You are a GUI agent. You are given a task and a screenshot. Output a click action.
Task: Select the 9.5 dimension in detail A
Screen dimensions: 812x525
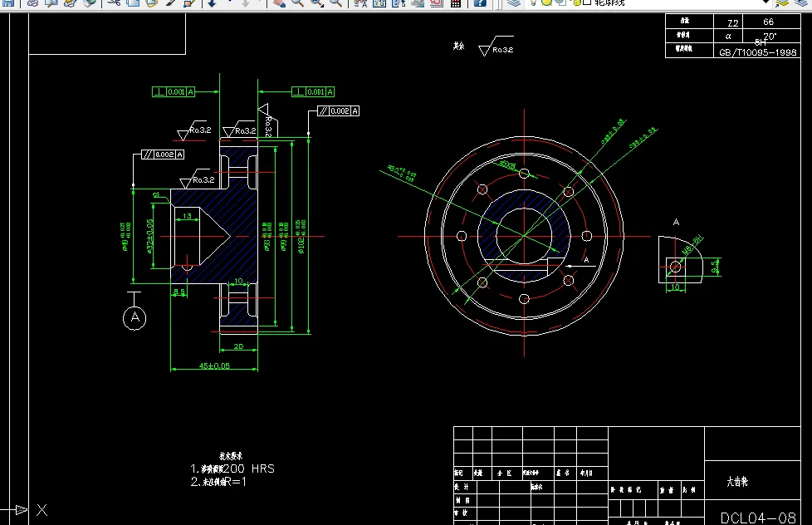coord(715,267)
